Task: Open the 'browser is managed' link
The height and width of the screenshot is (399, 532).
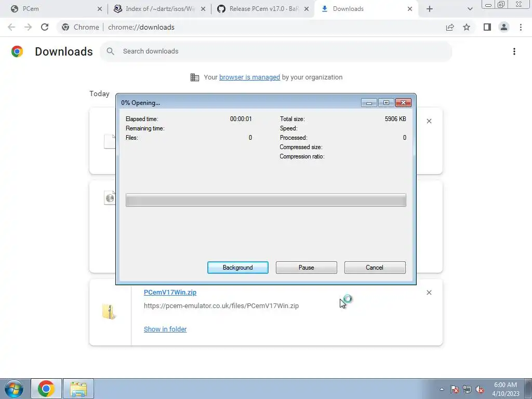Action: 249,77
